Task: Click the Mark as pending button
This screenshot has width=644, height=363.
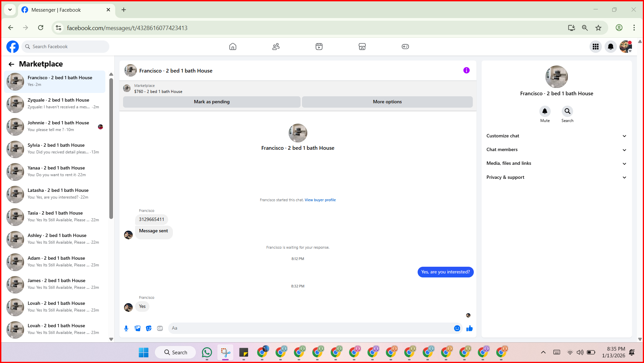Action: tap(212, 102)
